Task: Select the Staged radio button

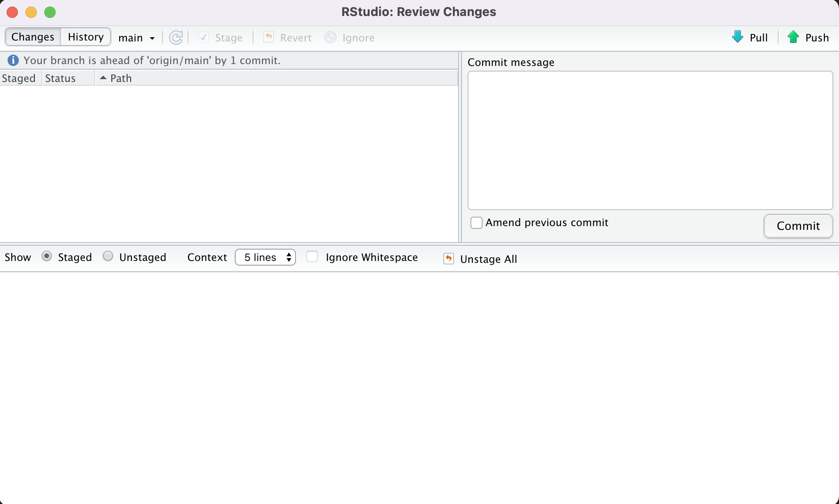Action: (x=47, y=256)
